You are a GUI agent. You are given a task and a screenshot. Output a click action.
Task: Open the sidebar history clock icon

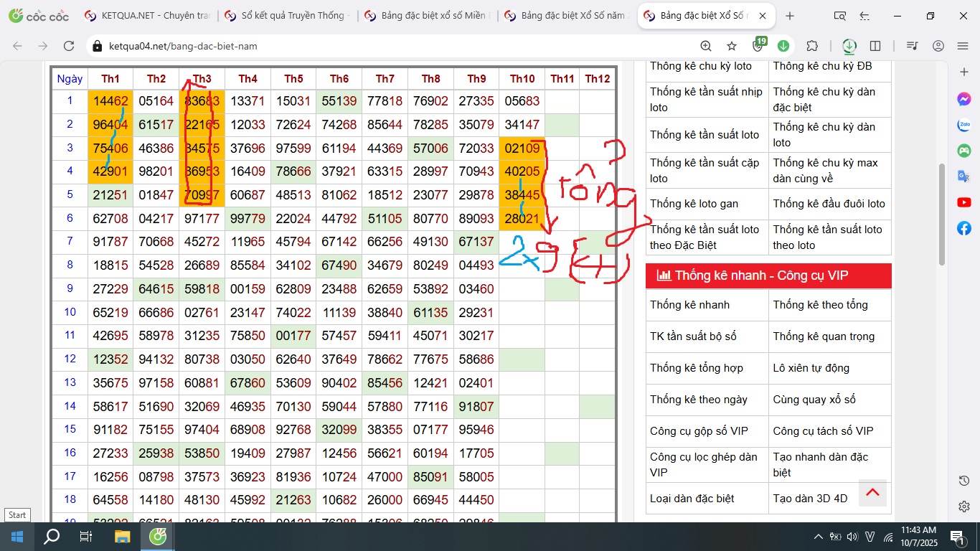(x=964, y=481)
